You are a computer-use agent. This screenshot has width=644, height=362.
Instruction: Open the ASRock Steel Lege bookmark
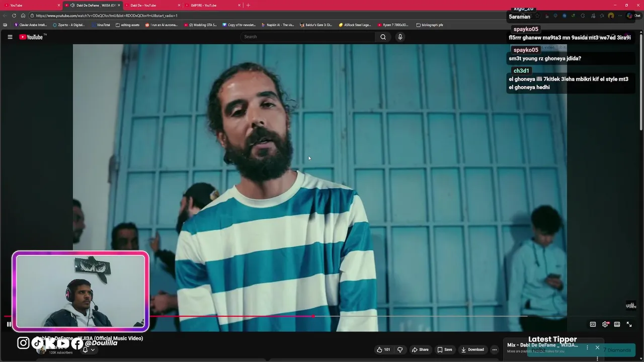click(x=355, y=25)
